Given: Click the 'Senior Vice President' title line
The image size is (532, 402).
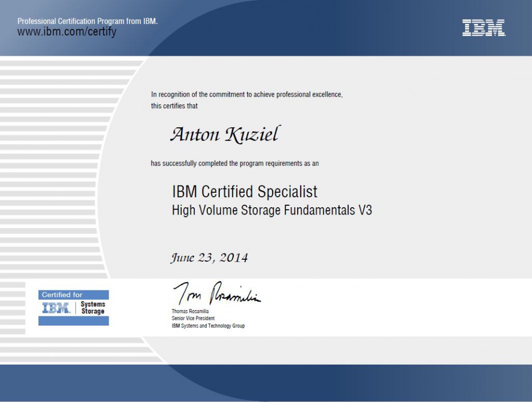Looking at the screenshot, I should (x=193, y=318).
